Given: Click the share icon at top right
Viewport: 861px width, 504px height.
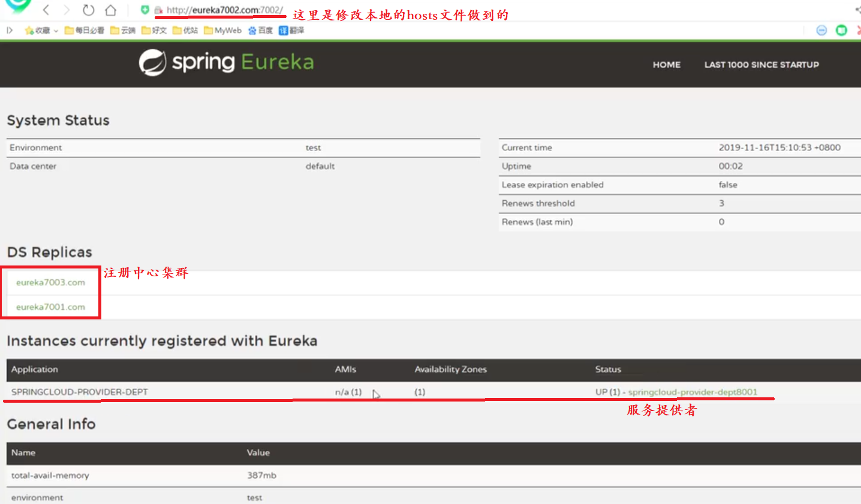Looking at the screenshot, I should pyautogui.click(x=857, y=10).
